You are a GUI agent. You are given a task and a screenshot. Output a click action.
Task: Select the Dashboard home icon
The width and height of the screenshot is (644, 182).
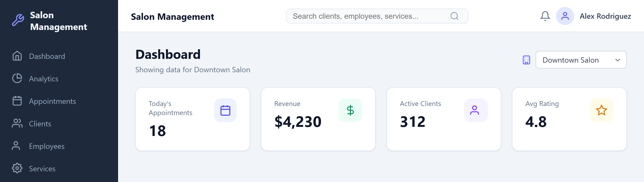[x=17, y=56]
